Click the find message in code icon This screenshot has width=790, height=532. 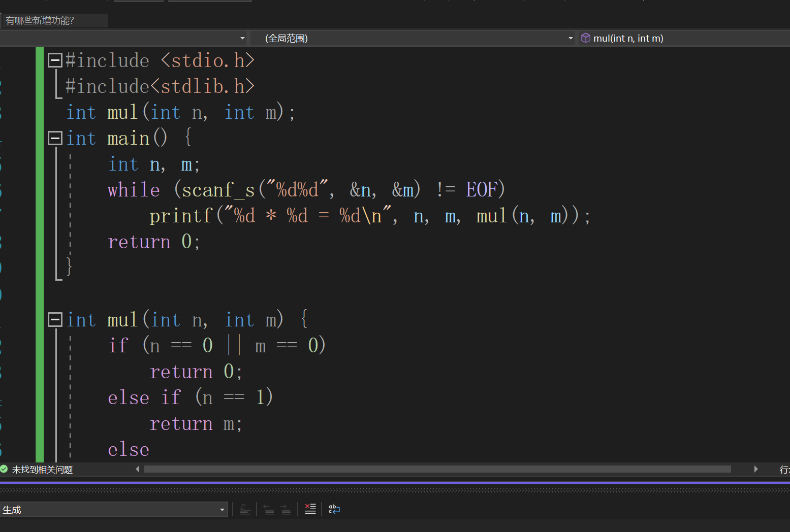click(245, 509)
